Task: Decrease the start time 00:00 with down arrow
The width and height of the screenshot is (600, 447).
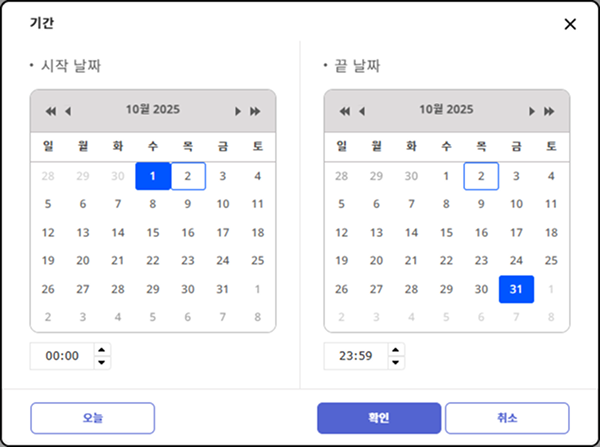Action: click(102, 362)
